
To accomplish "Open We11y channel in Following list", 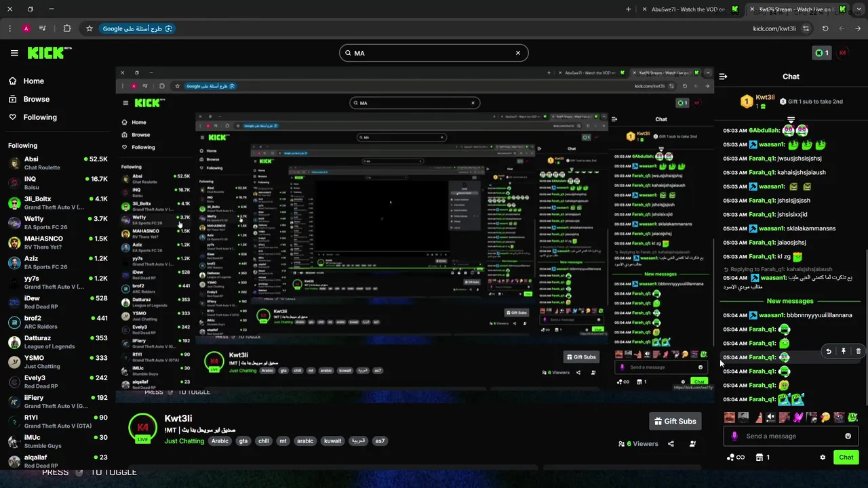I will point(58,223).
